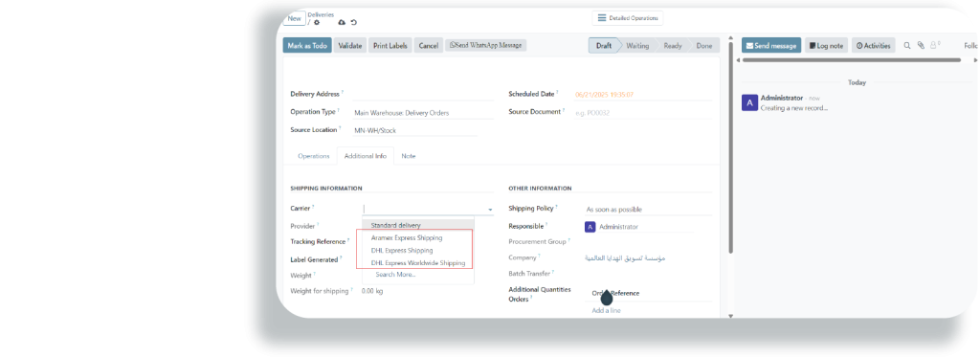
Task: Open the Activities button
Action: [873, 46]
